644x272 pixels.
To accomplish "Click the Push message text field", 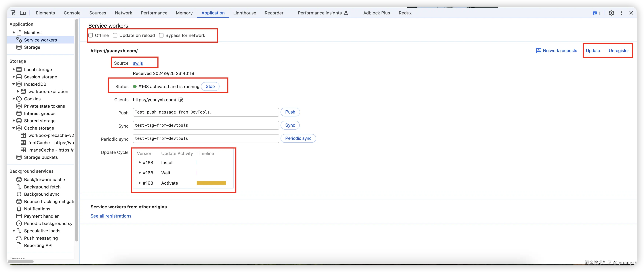I will coord(205,112).
